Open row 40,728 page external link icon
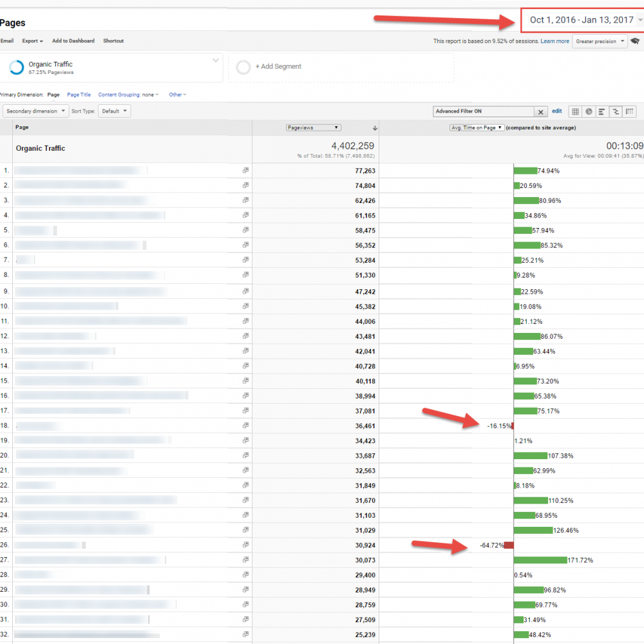The height and width of the screenshot is (644, 644). tap(245, 366)
